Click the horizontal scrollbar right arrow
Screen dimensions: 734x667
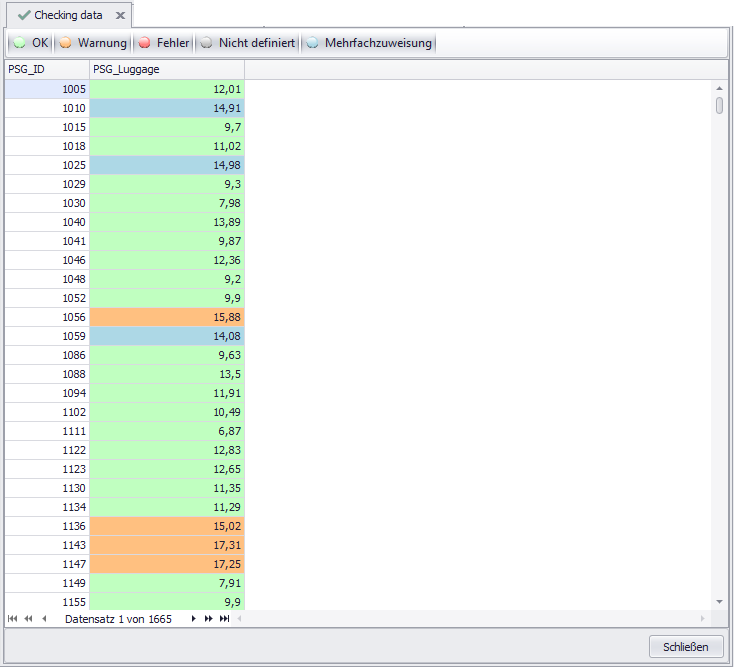click(x=703, y=619)
